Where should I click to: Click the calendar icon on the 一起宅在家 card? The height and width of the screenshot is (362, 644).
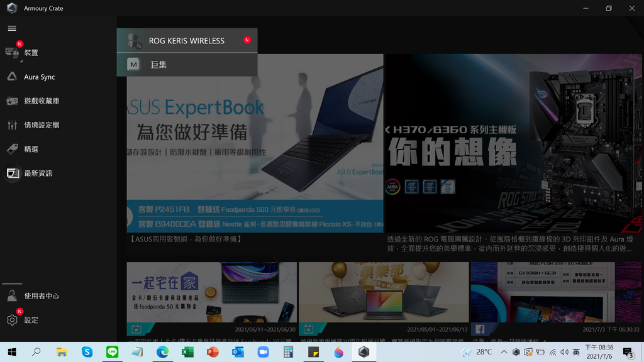point(136,329)
